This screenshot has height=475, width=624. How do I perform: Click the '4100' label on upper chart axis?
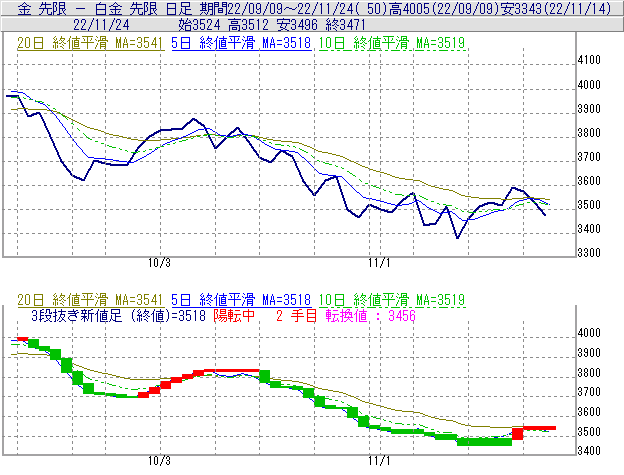click(589, 60)
